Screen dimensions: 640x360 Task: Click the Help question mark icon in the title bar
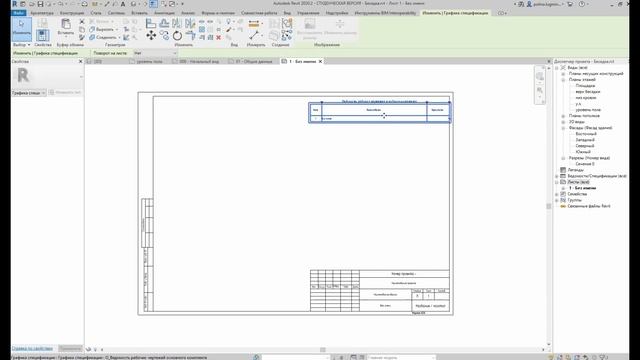point(582,4)
